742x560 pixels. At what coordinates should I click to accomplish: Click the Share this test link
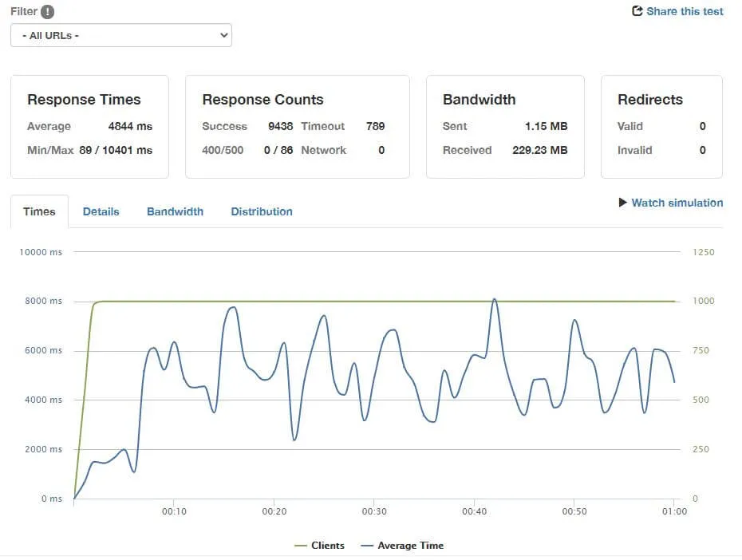click(685, 11)
